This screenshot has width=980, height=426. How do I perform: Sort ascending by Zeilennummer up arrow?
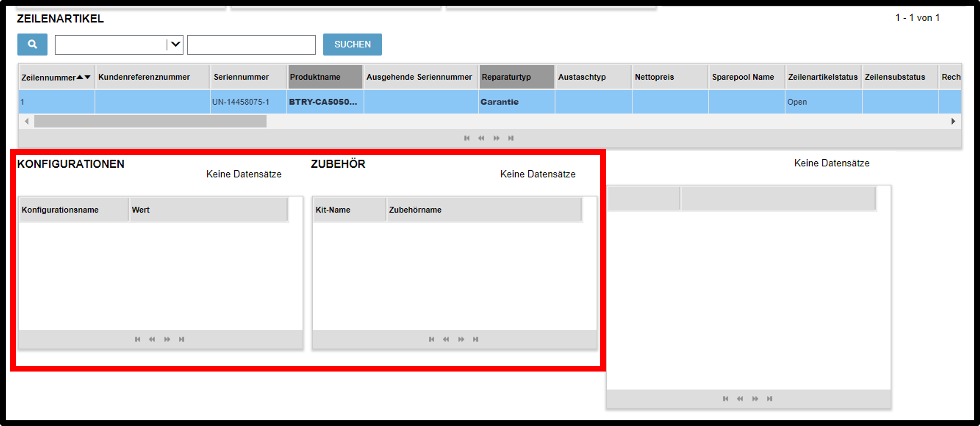point(79,77)
